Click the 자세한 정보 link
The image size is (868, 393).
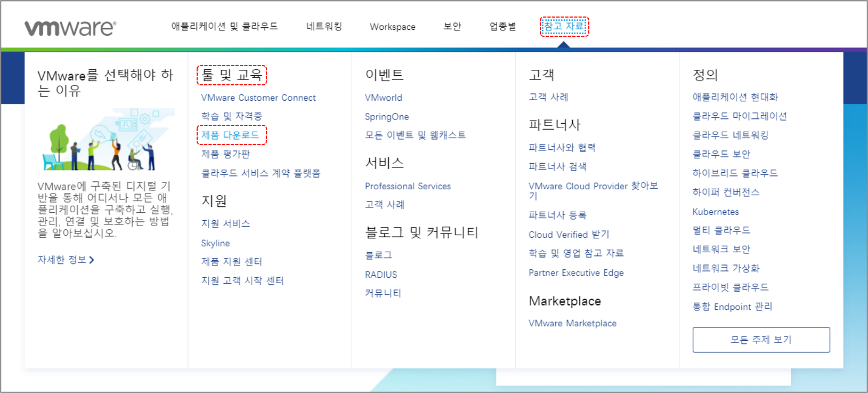tap(66, 260)
